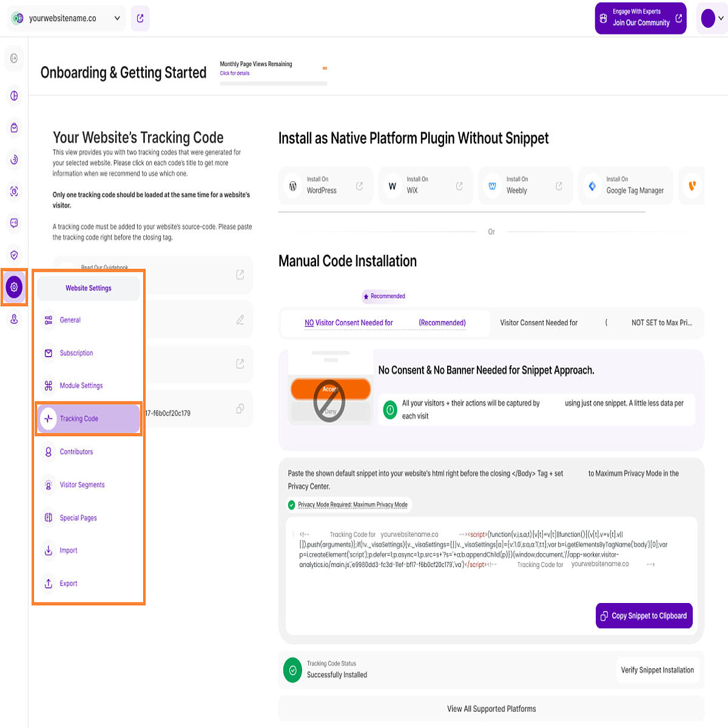728x728 pixels.
Task: Click the pencil edit icon in tracking code card
Action: point(240,319)
